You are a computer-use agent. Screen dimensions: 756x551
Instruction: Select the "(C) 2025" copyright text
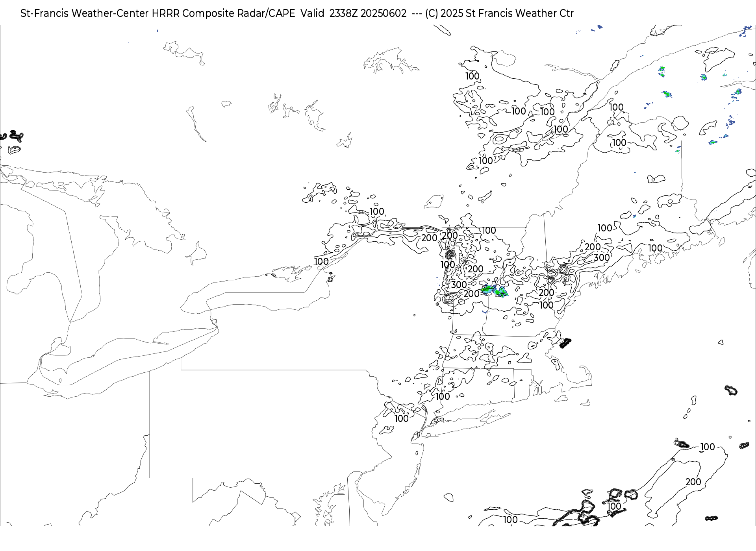444,13
